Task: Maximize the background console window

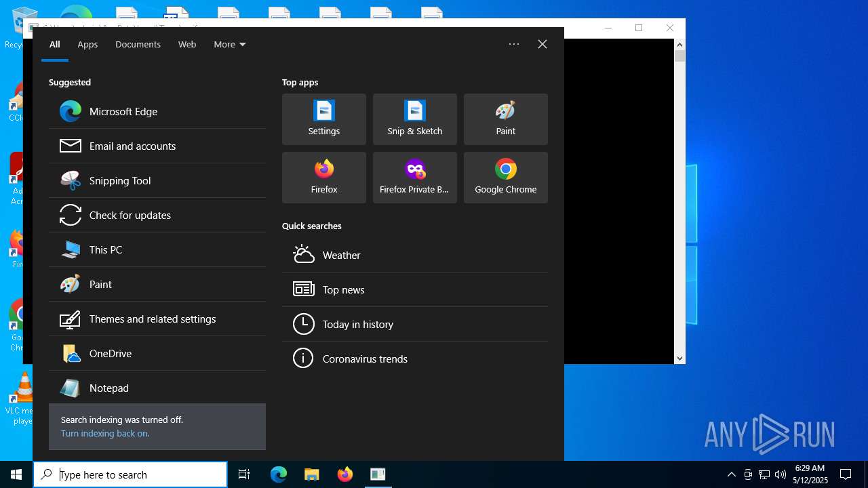Action: click(x=638, y=28)
